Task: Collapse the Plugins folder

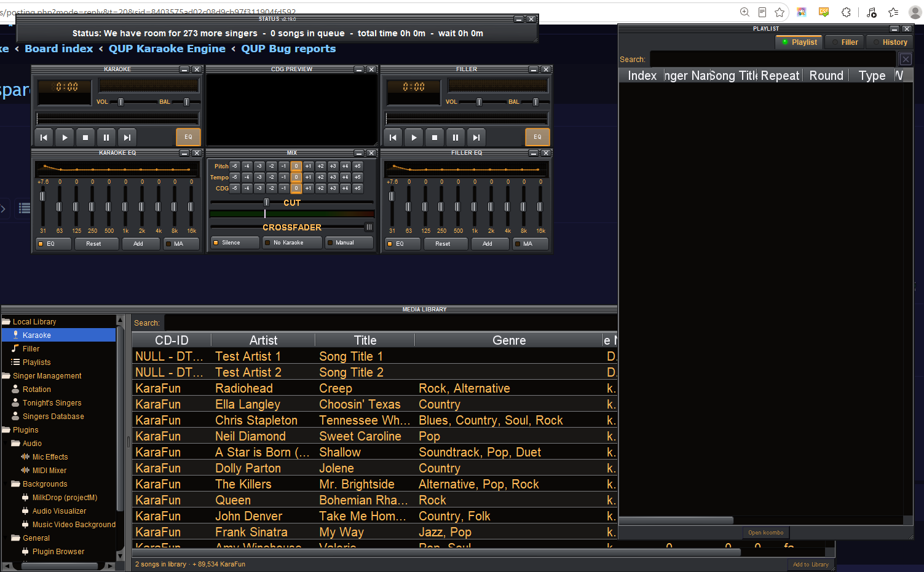Action: tap(6, 429)
